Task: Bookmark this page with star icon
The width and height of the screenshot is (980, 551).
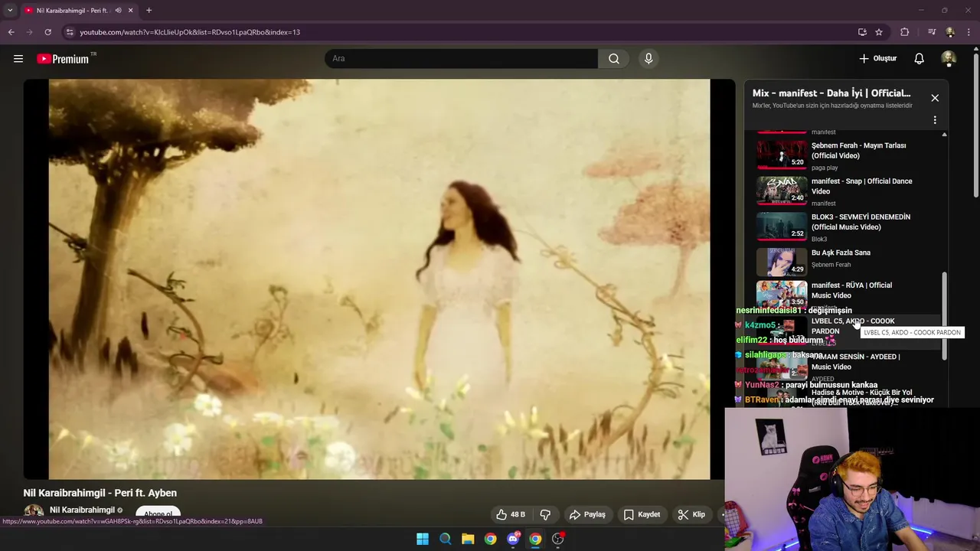Action: point(879,32)
